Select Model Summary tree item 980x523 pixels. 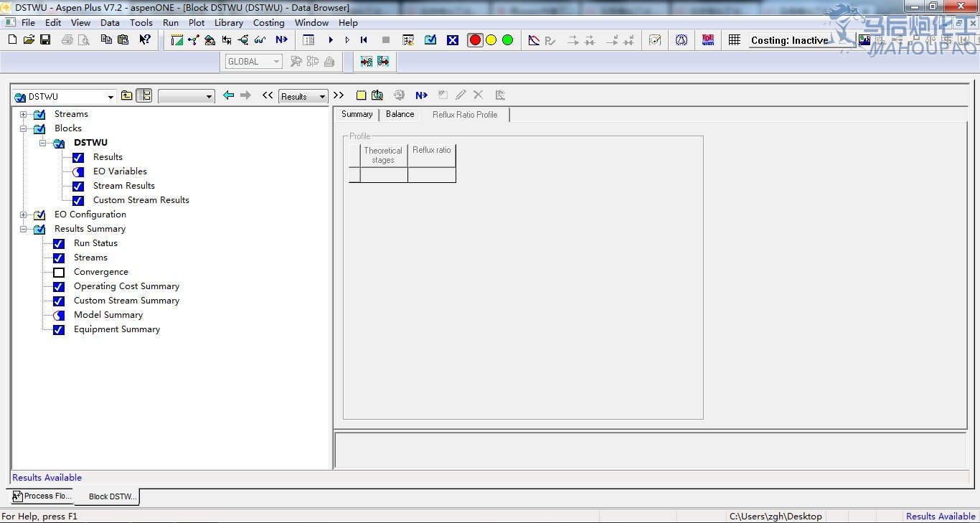point(108,315)
